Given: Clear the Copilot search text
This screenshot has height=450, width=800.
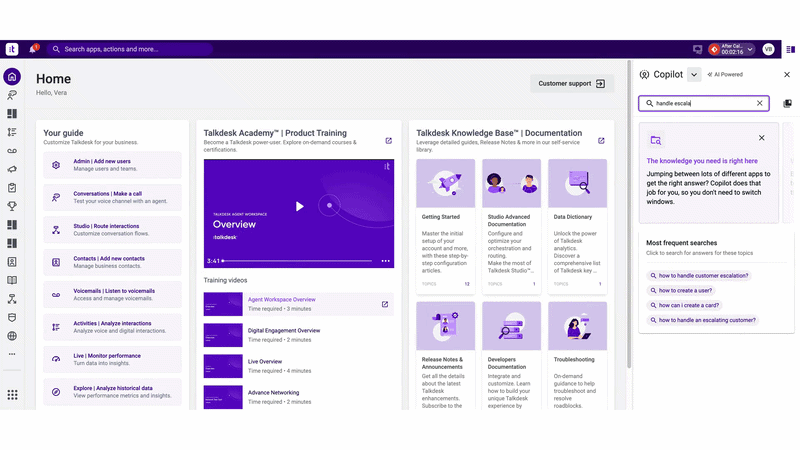Looking at the screenshot, I should [760, 103].
